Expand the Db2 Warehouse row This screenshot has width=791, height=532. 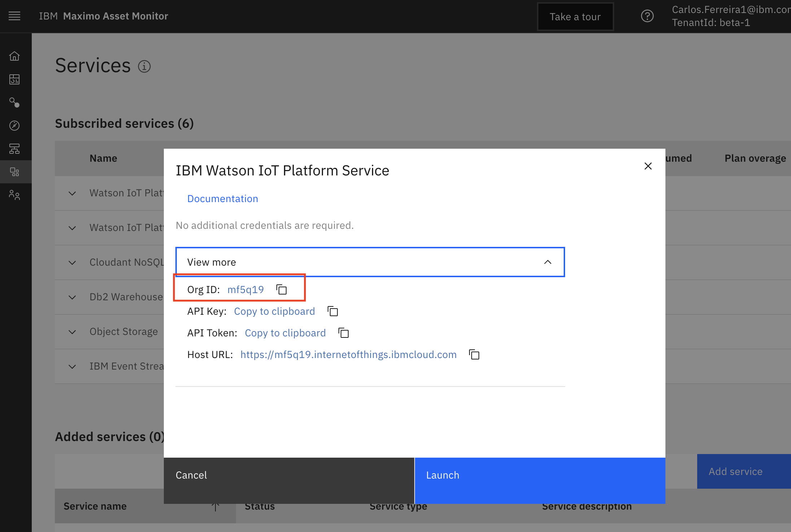(x=72, y=297)
